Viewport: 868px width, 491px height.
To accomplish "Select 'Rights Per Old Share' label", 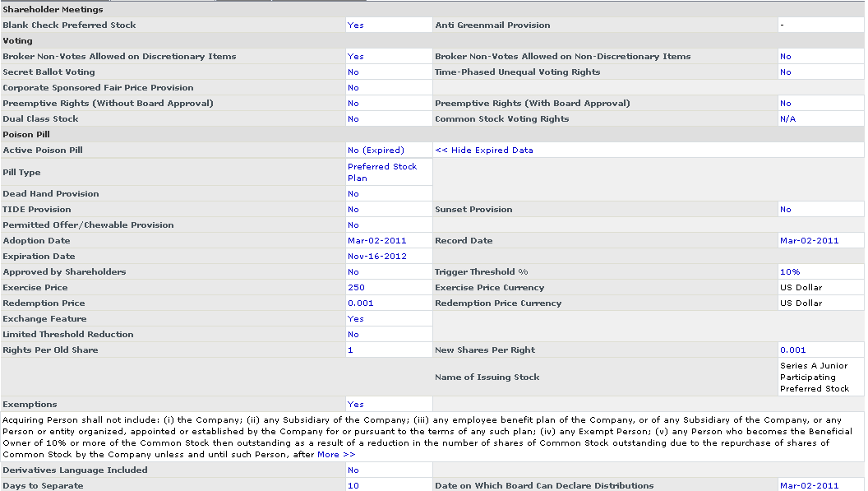I will 50,350.
